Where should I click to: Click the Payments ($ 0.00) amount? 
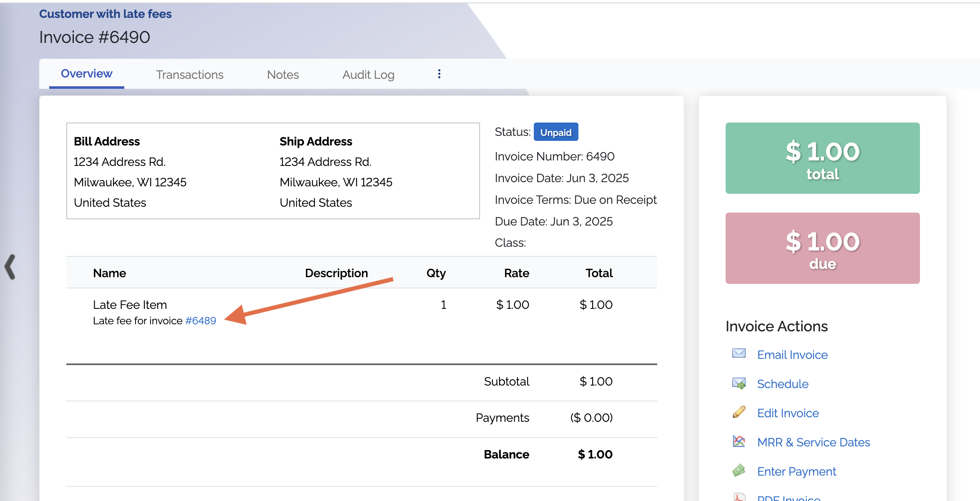pyautogui.click(x=591, y=418)
